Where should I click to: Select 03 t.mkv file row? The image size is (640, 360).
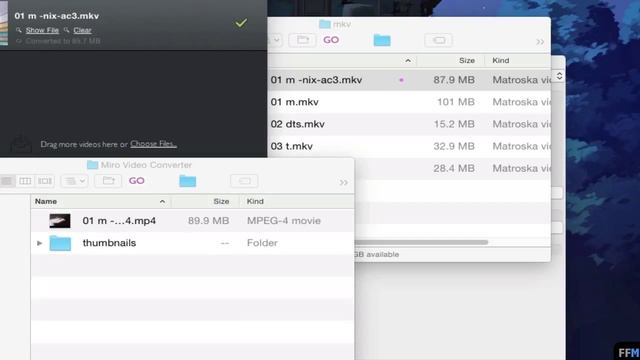coord(409,146)
